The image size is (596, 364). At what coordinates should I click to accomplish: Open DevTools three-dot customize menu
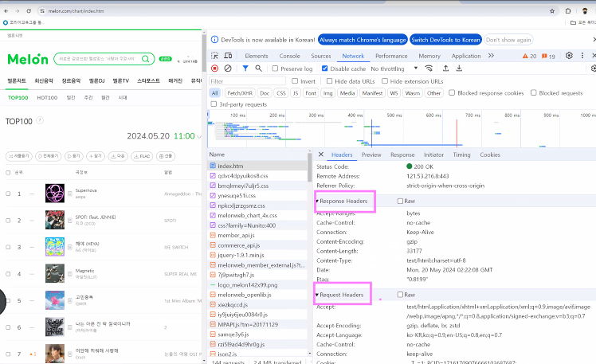(x=582, y=56)
